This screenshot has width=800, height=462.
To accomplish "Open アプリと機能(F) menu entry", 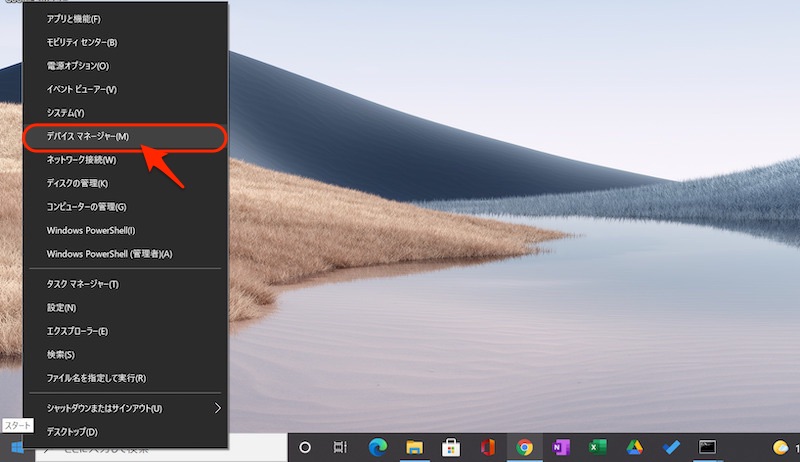I will [74, 19].
